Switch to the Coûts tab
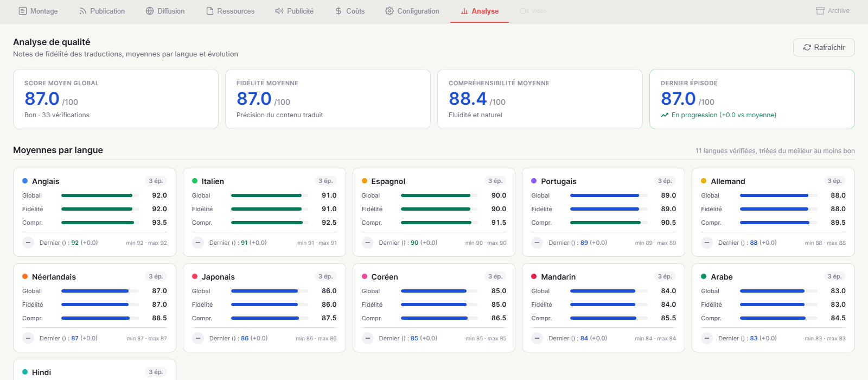Screen dimensions: 868x380 tap(350, 11)
